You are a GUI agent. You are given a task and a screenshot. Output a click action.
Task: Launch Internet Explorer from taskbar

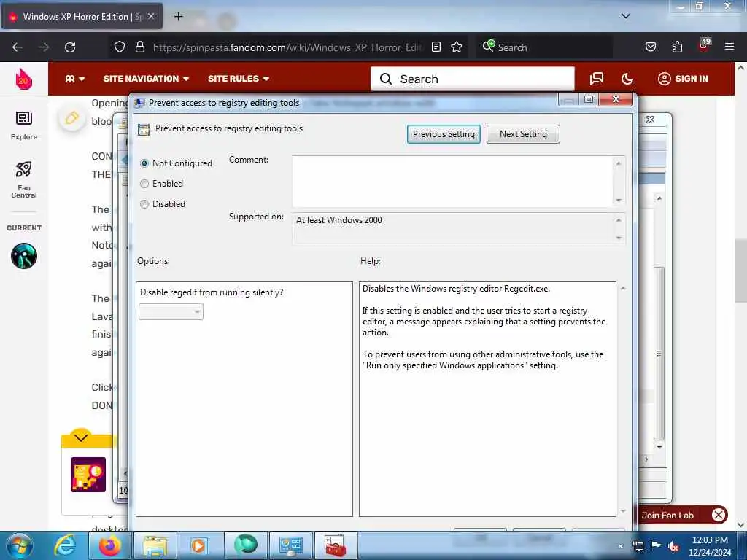click(x=65, y=545)
